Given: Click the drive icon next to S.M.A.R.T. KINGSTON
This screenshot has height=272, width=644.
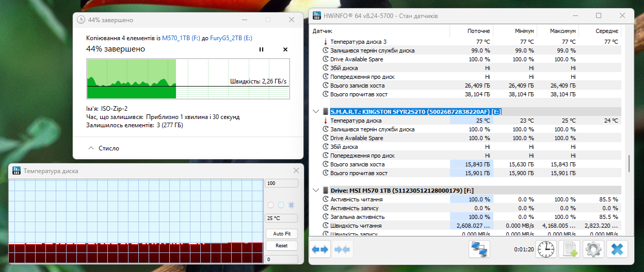Looking at the screenshot, I should 325,112.
